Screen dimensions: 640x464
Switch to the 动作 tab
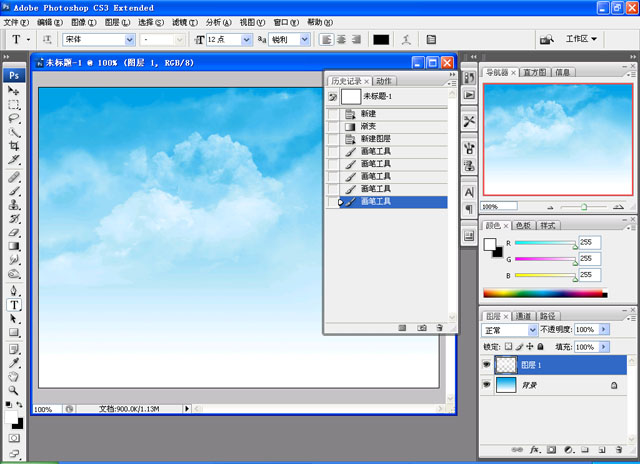tap(384, 81)
